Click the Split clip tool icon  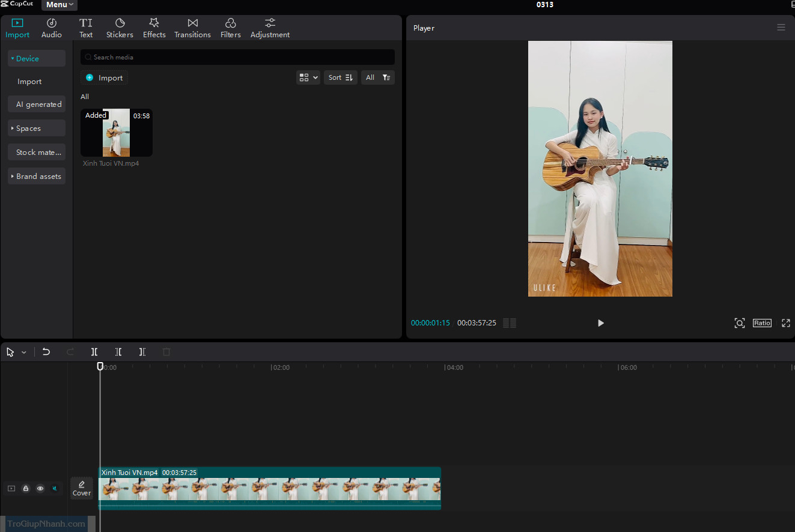click(94, 352)
